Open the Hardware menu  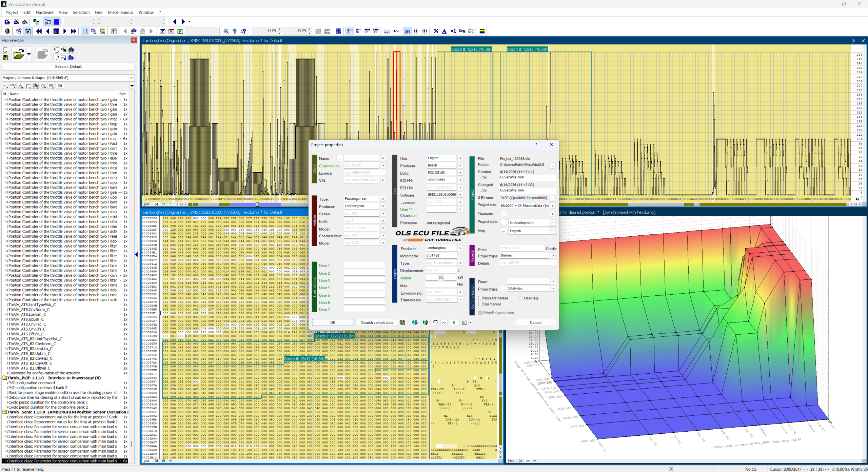coord(45,13)
